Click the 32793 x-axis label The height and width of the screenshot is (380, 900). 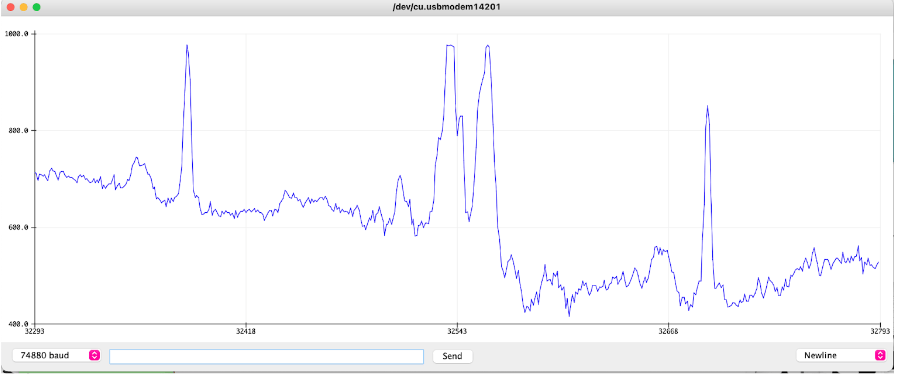[880, 332]
